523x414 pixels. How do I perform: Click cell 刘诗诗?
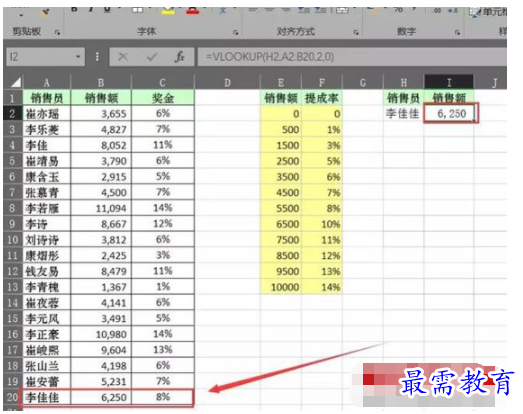pos(47,240)
